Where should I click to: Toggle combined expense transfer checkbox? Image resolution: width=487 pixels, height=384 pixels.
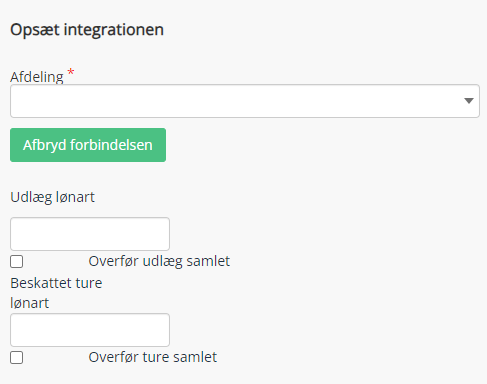pos(17,262)
